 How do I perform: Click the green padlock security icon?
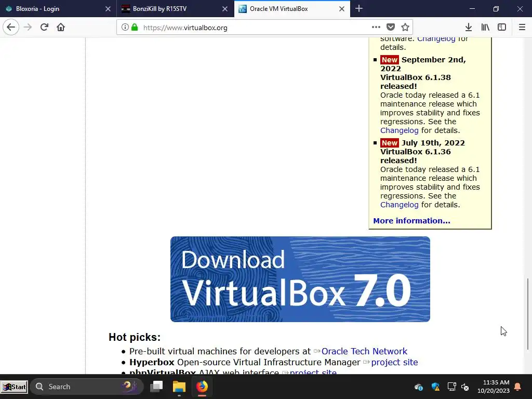135,27
